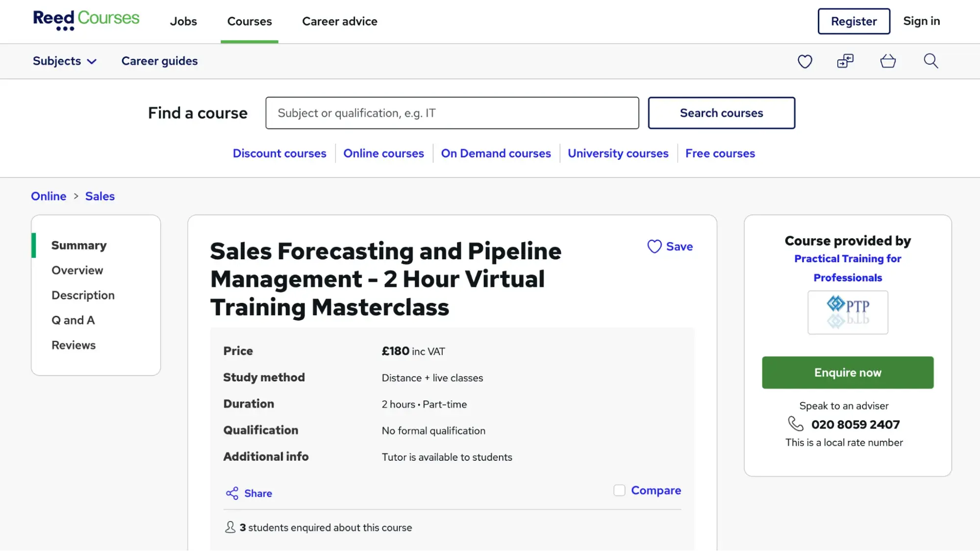The image size is (980, 551).
Task: Expand the Subjects dropdown
Action: coord(64,61)
